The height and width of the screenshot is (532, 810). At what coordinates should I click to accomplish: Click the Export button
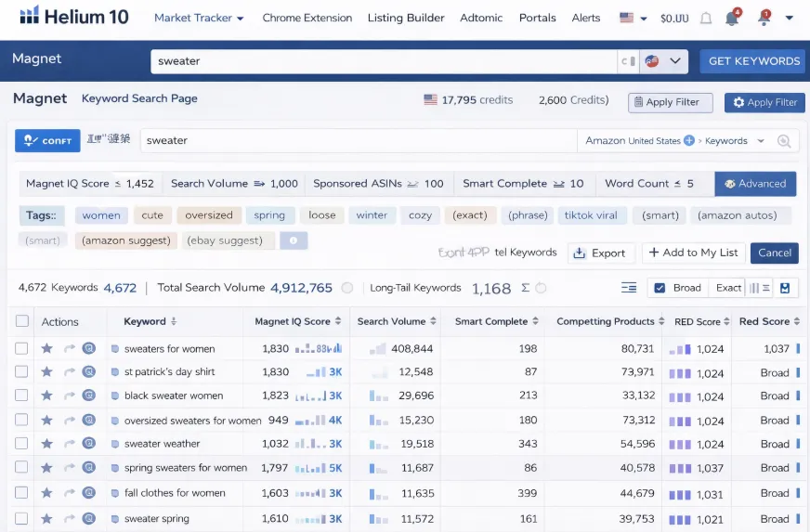600,253
